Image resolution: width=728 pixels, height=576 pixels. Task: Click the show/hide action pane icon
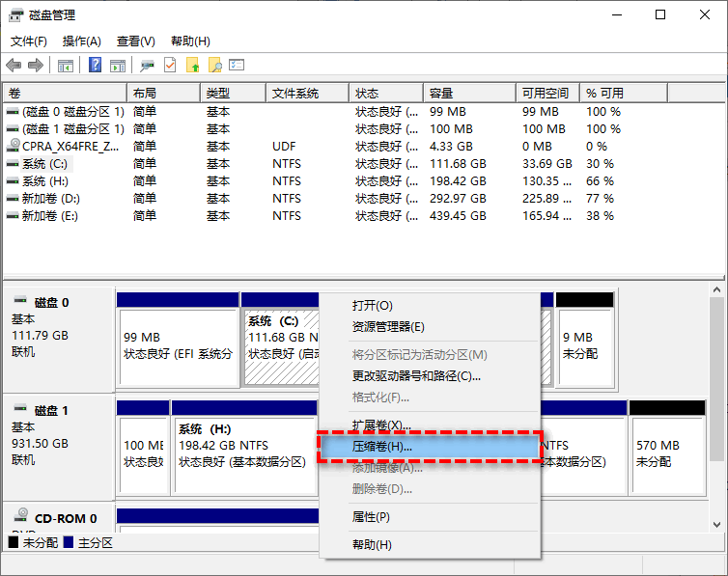pyautogui.click(x=117, y=66)
